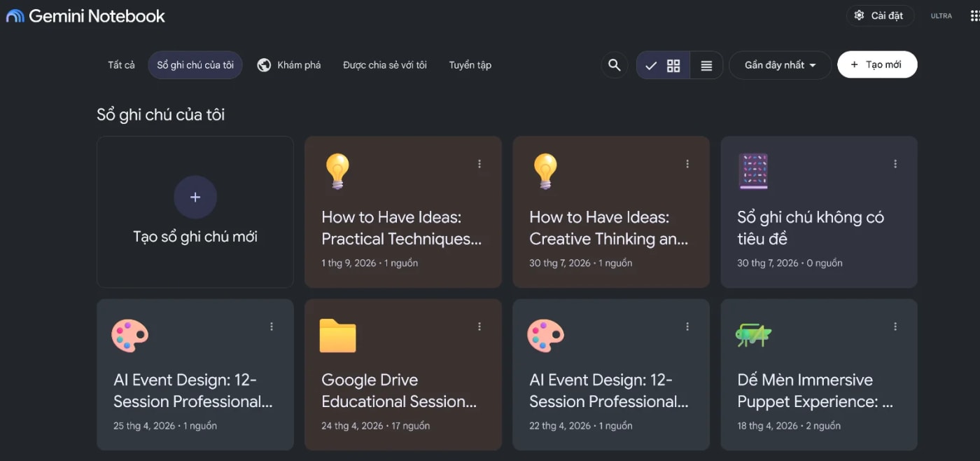
Task: Open options menu for Creative Thinking notebook
Action: 687,164
